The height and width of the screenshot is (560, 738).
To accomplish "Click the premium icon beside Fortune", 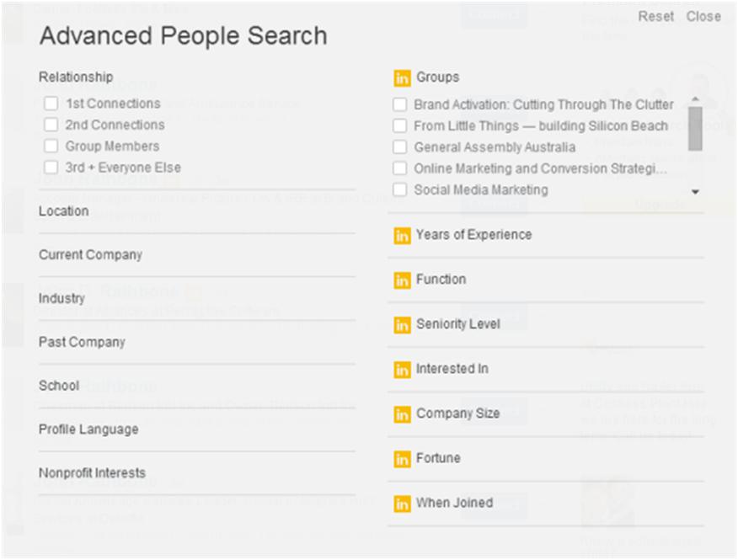I will point(402,459).
